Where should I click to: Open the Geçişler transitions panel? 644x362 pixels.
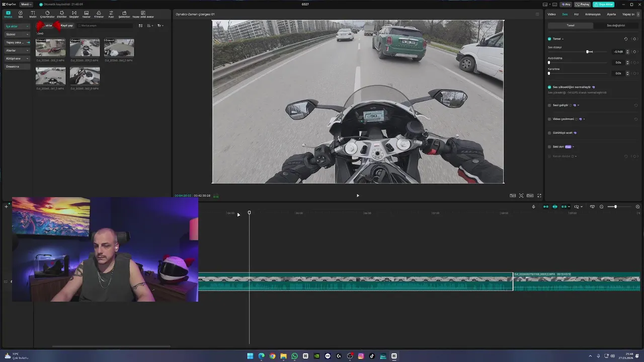74,14
